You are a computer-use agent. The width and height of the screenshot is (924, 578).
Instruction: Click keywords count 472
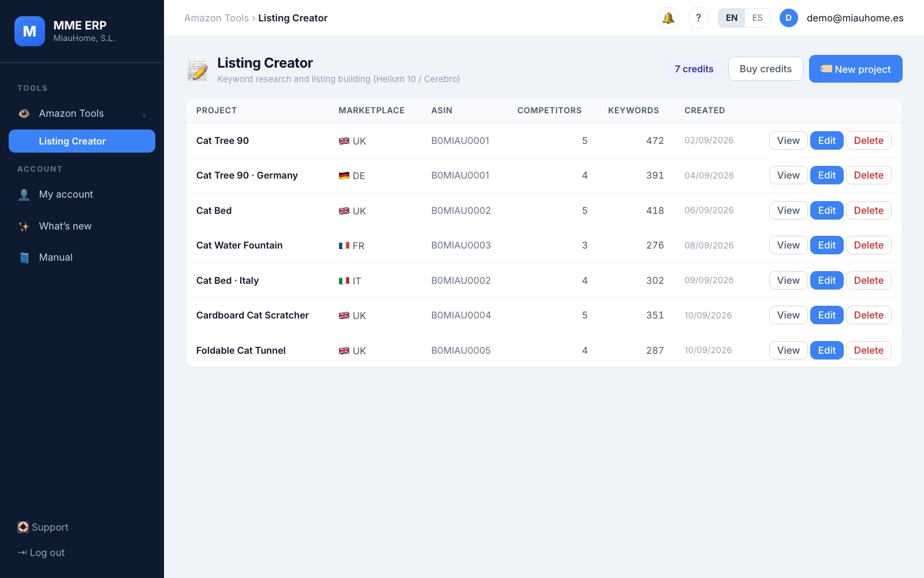[x=655, y=140]
